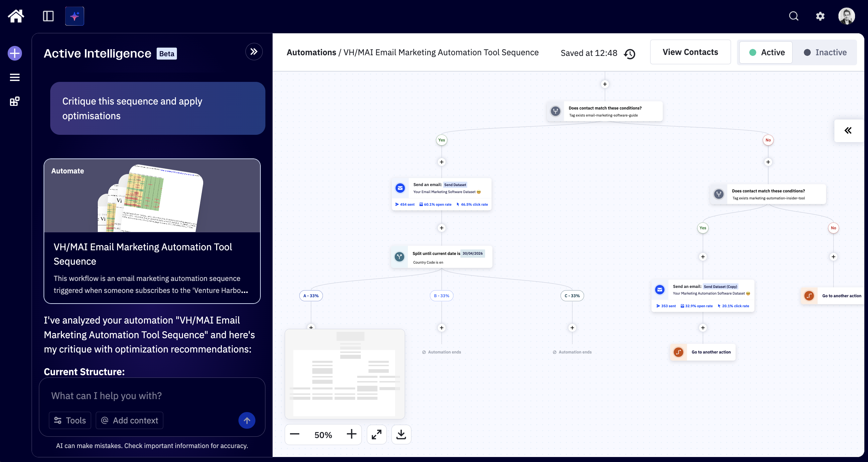The width and height of the screenshot is (868, 462).
Task: Select split path C - 33%
Action: pyautogui.click(x=572, y=296)
